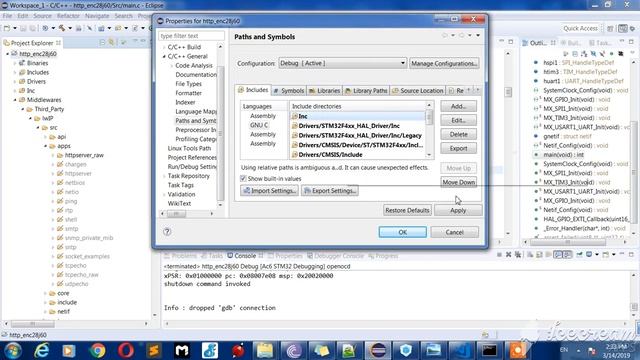This screenshot has height=360, width=640.
Task: Collapse the apps folder in Project Explorer
Action: point(45,146)
